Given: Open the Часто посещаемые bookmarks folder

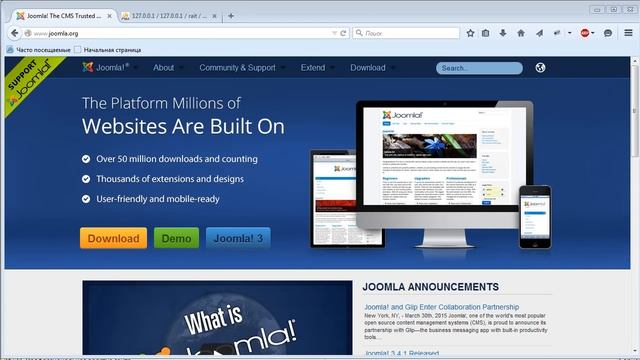Looking at the screenshot, I should [x=39, y=50].
